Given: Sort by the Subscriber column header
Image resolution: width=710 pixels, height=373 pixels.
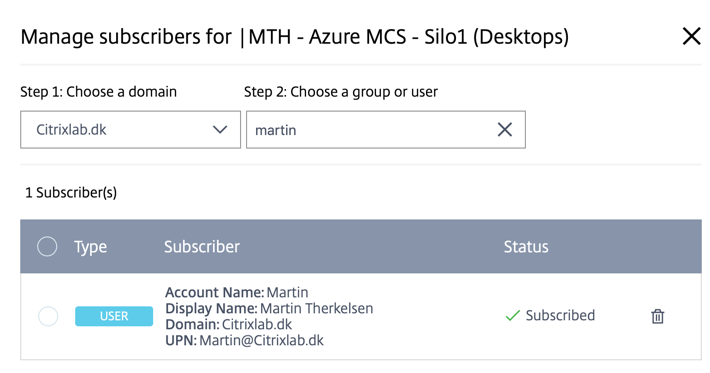Looking at the screenshot, I should point(202,247).
